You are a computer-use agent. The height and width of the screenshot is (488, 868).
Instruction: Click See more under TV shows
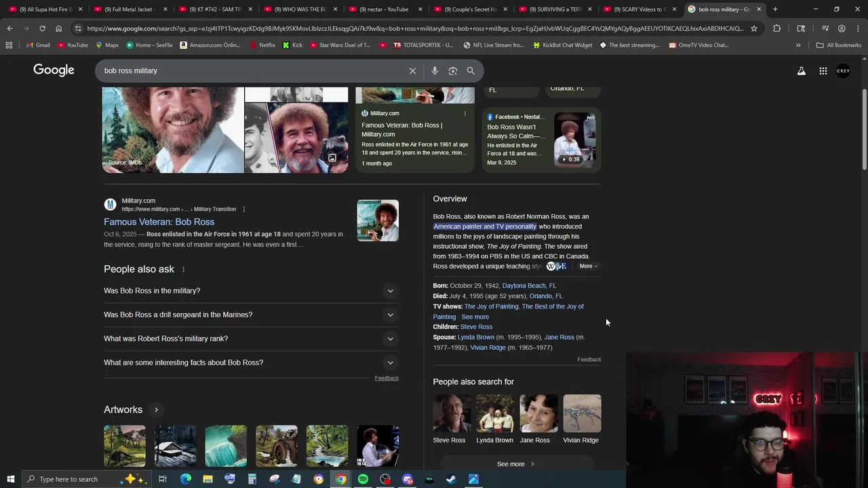point(475,317)
